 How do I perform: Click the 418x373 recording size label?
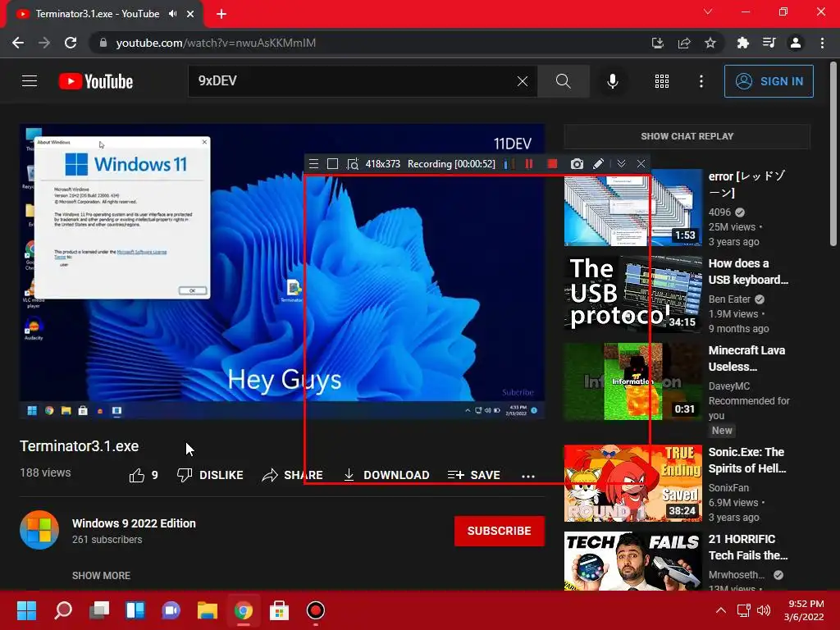click(382, 164)
